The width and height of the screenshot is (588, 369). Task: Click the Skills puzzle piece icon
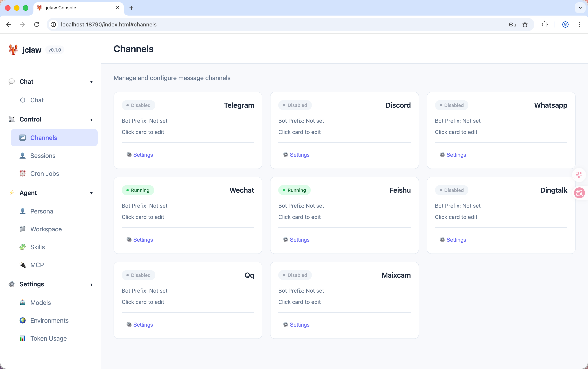click(x=22, y=247)
